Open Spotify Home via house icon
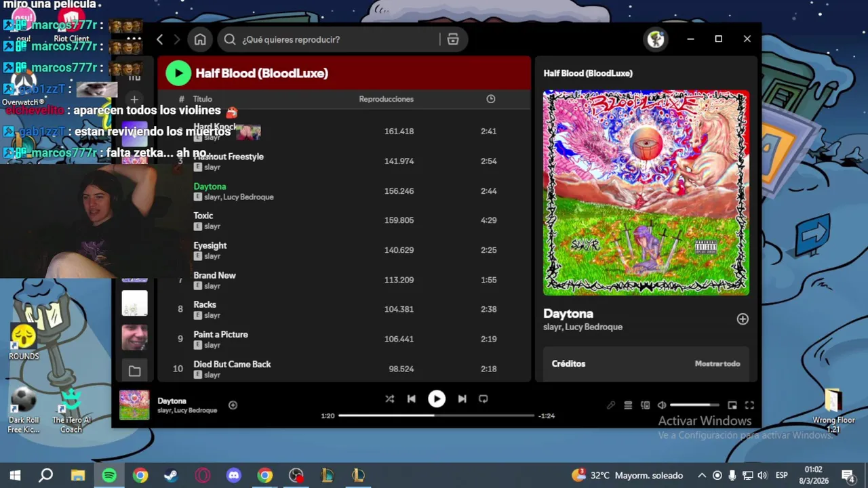This screenshot has width=868, height=488. point(200,39)
